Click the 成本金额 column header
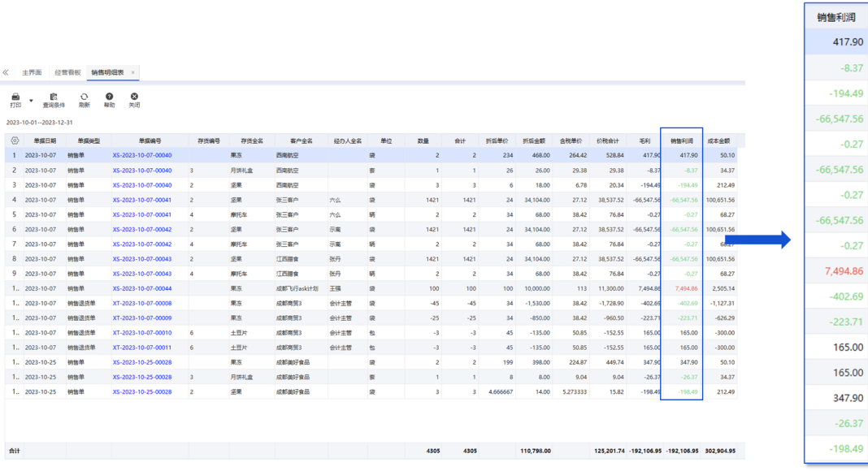 point(718,140)
